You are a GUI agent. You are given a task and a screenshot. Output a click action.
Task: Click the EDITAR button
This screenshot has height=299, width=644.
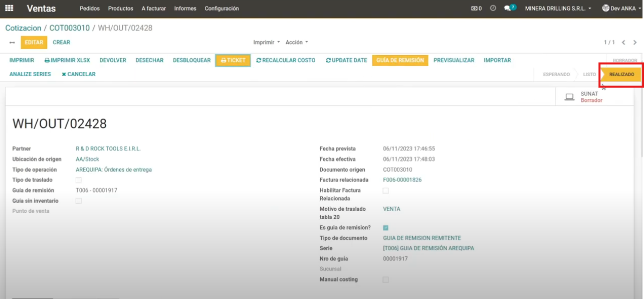(34, 43)
